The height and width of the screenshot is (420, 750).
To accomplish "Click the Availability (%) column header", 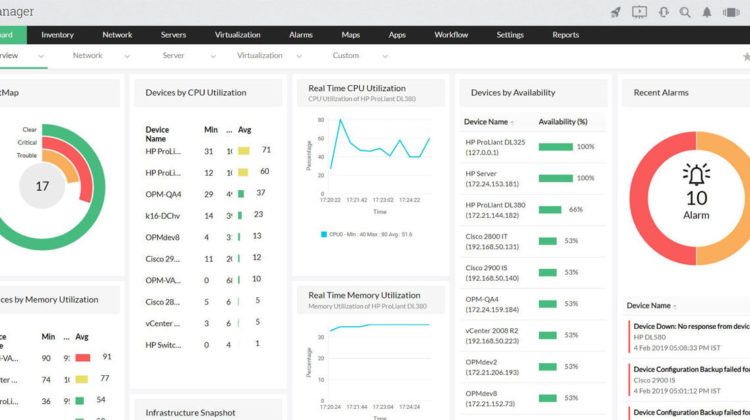I will (563, 122).
